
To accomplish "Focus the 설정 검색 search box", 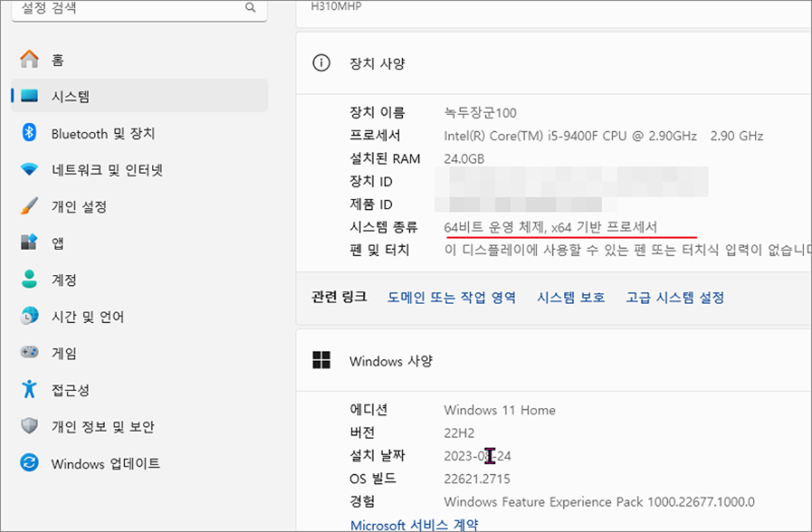I will 140,8.
